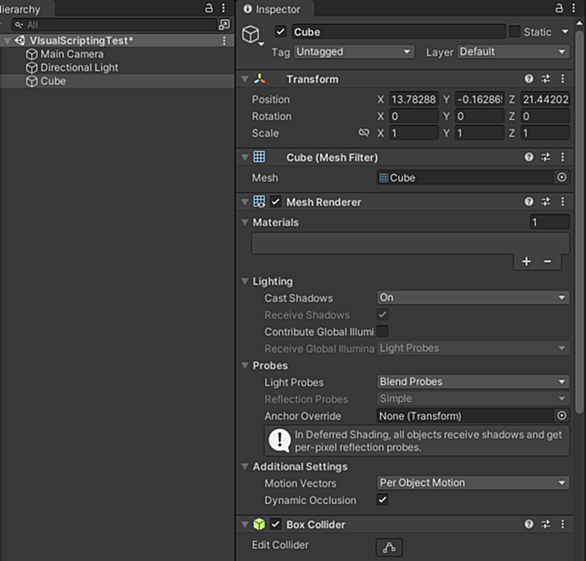
Task: Select Directional Light in hierarchy
Action: [x=79, y=68]
